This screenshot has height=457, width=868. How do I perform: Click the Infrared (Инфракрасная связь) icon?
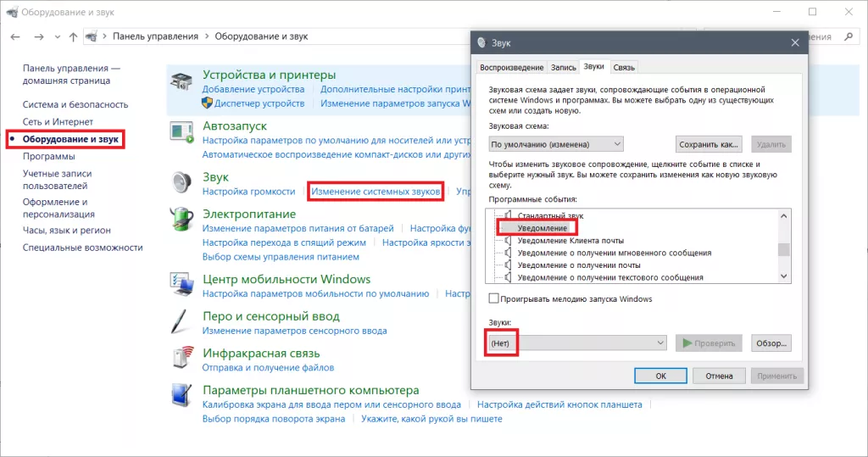click(183, 357)
